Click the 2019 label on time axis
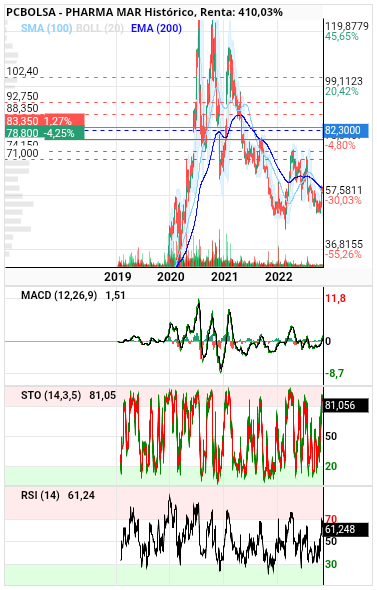Image resolution: width=377 pixels, height=590 pixels. pyautogui.click(x=118, y=277)
